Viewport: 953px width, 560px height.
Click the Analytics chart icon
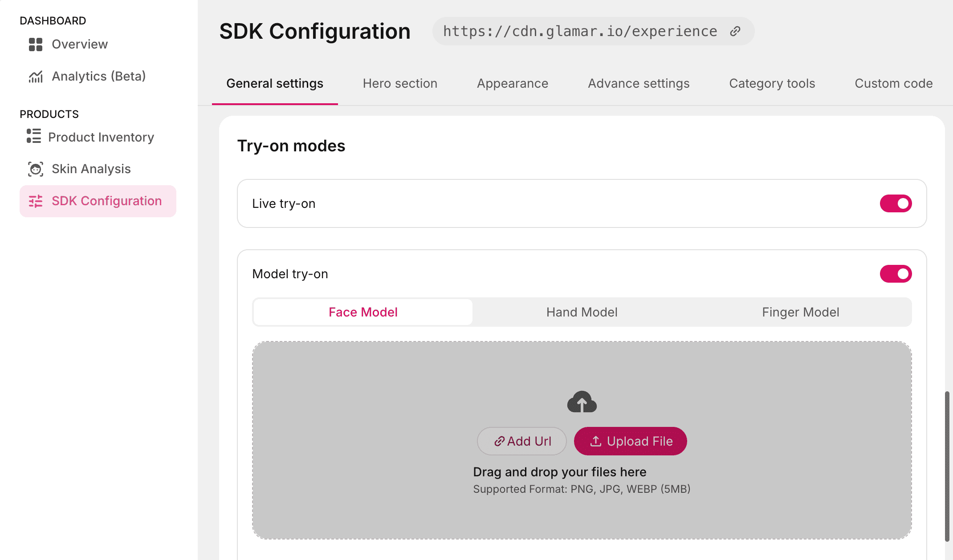[36, 77]
